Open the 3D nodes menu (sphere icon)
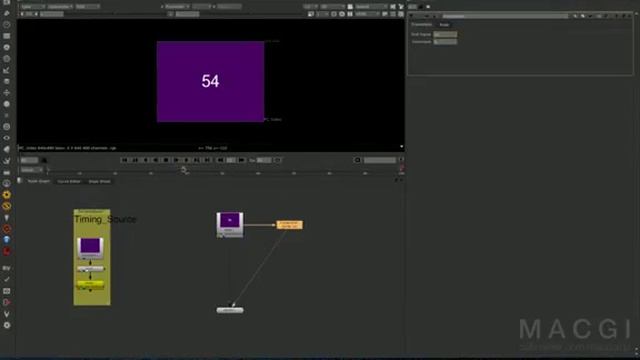Screen dimensions: 640x360 7,104
